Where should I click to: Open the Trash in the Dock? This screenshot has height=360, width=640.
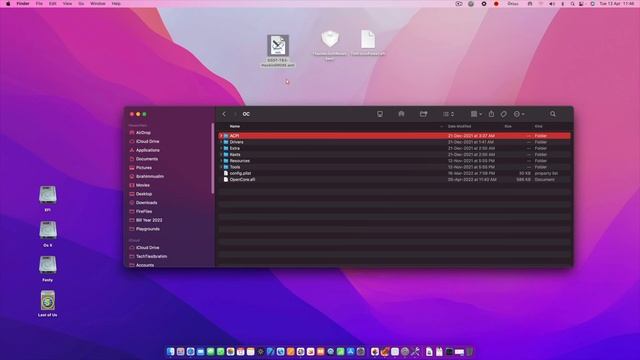point(469,351)
